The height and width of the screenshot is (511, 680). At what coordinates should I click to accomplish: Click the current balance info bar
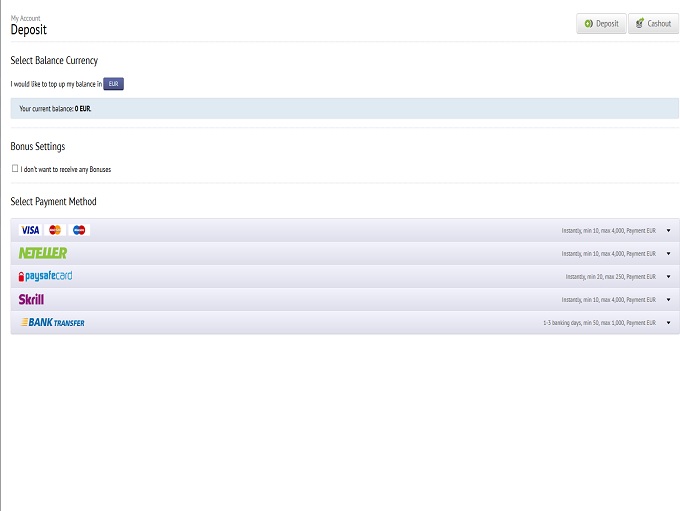pos(344,108)
